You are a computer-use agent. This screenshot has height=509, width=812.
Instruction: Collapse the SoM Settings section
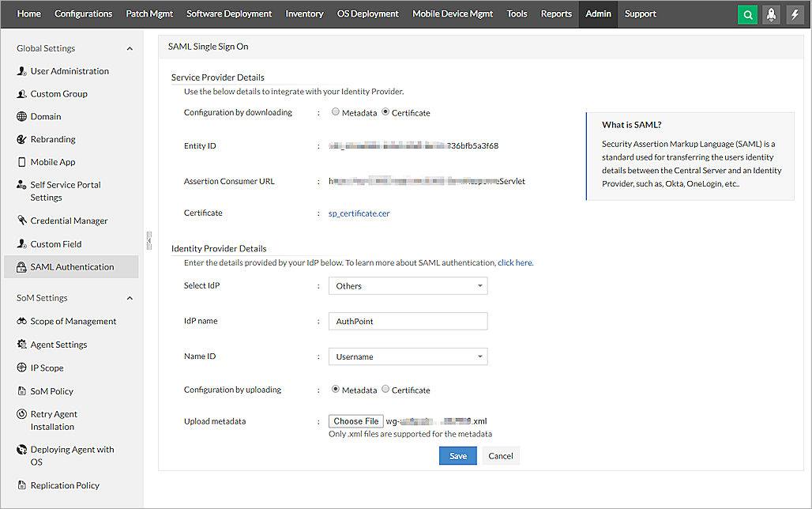(130, 298)
